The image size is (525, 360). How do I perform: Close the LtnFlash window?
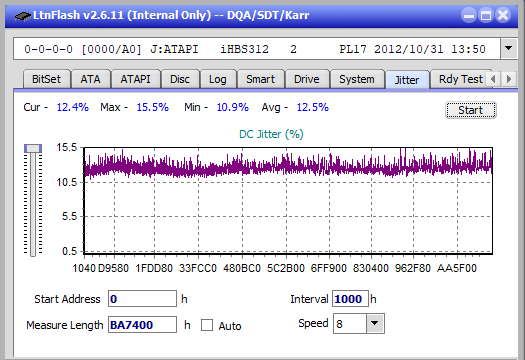click(x=503, y=15)
